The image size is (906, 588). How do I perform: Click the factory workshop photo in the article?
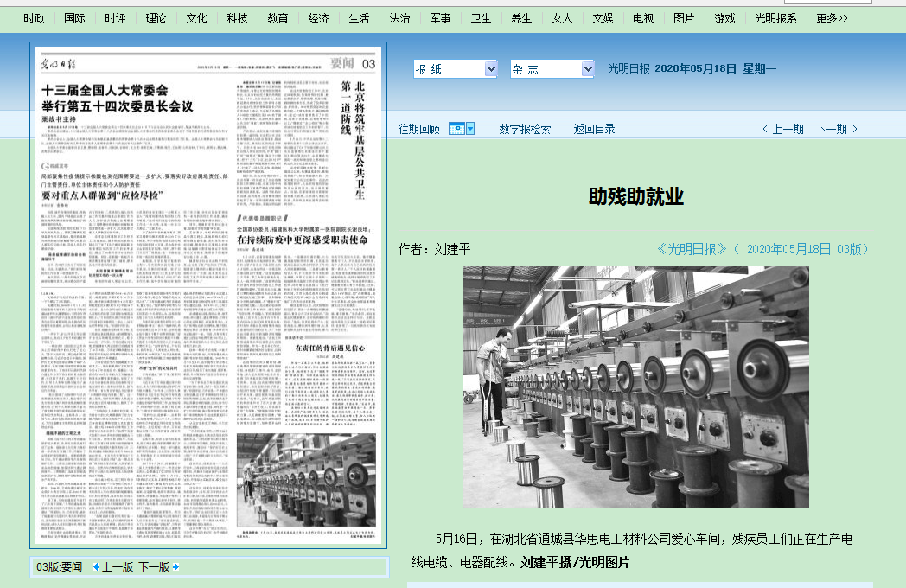tap(635, 387)
